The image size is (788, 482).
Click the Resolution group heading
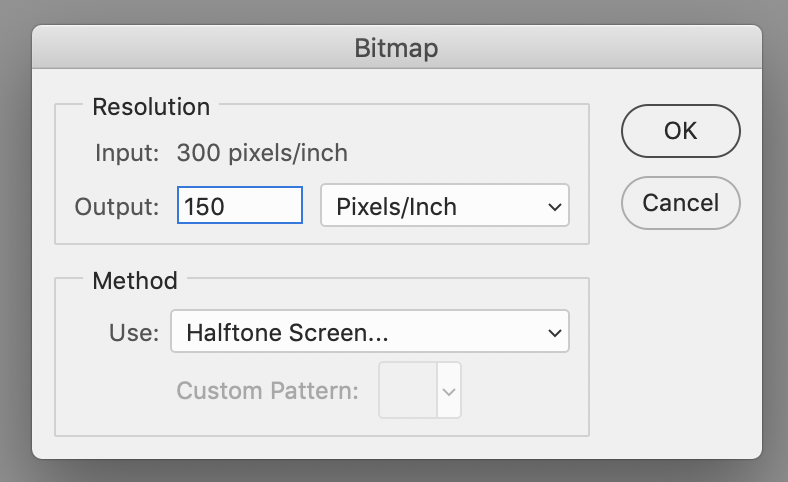151,107
